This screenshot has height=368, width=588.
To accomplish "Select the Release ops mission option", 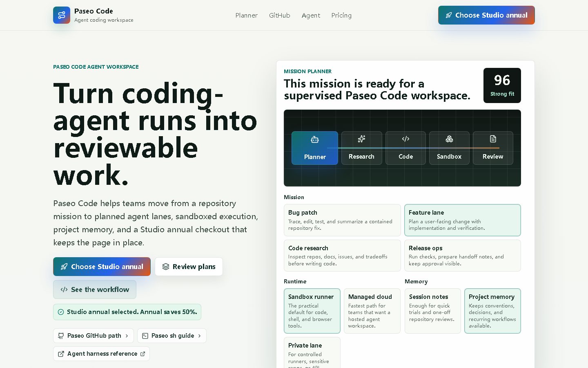I will (463, 256).
